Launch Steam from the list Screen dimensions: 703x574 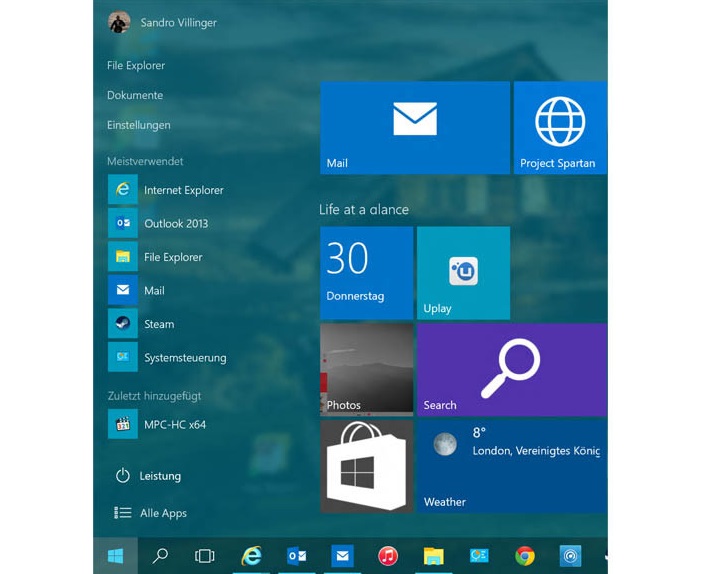pyautogui.click(x=141, y=324)
